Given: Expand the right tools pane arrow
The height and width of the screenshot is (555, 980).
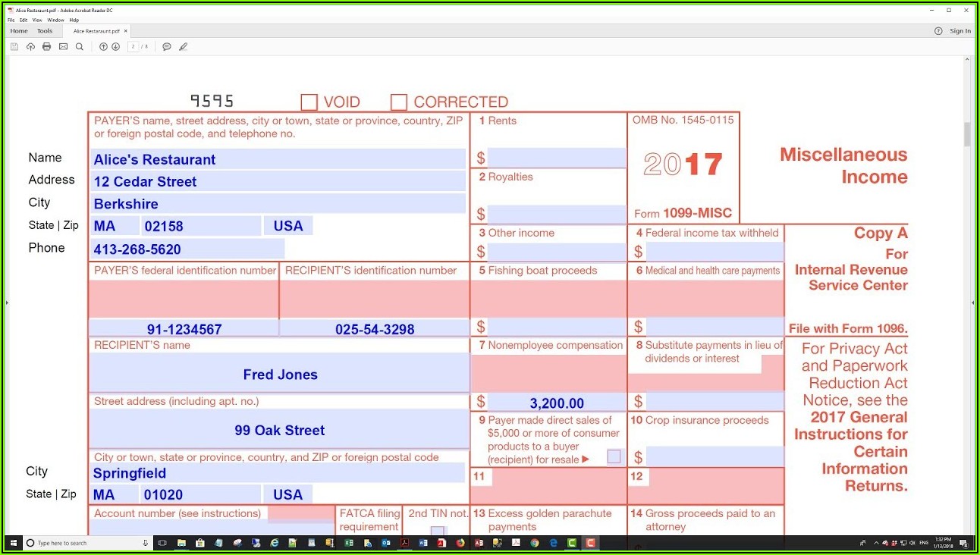Looking at the screenshot, I should point(972,303).
